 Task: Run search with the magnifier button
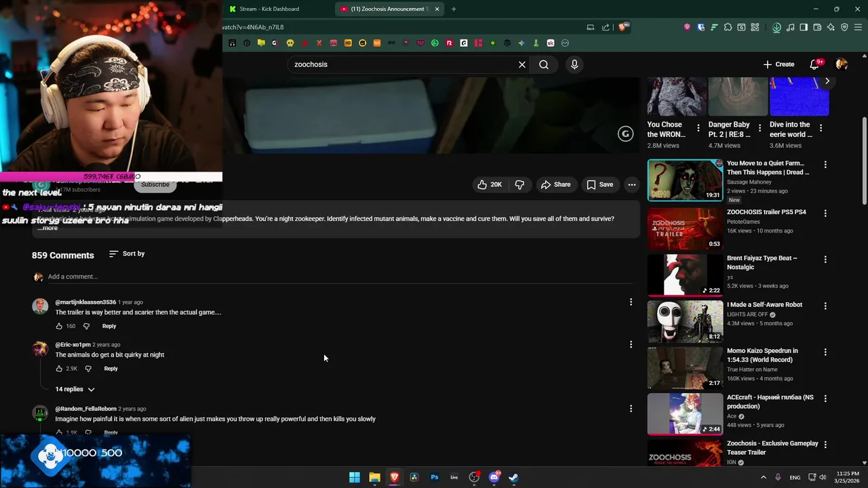click(544, 64)
